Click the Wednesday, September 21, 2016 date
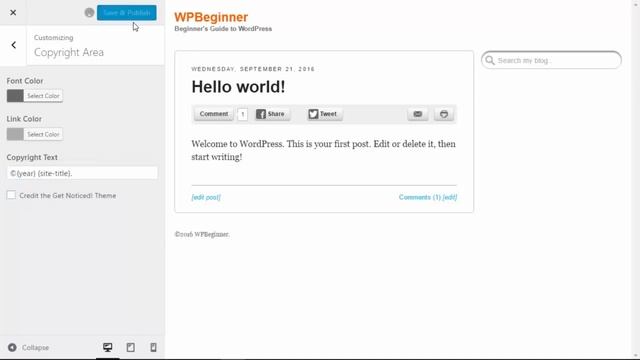640x360 pixels. pos(253,69)
